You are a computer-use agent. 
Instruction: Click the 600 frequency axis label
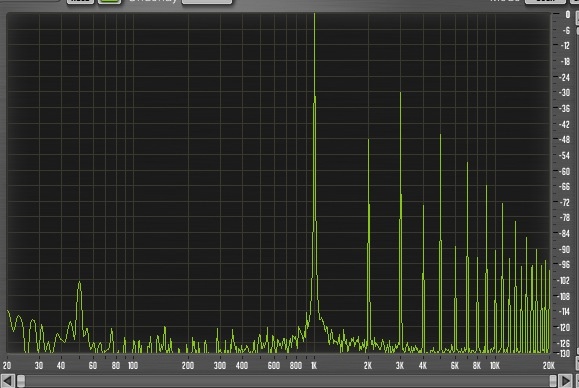coord(274,365)
